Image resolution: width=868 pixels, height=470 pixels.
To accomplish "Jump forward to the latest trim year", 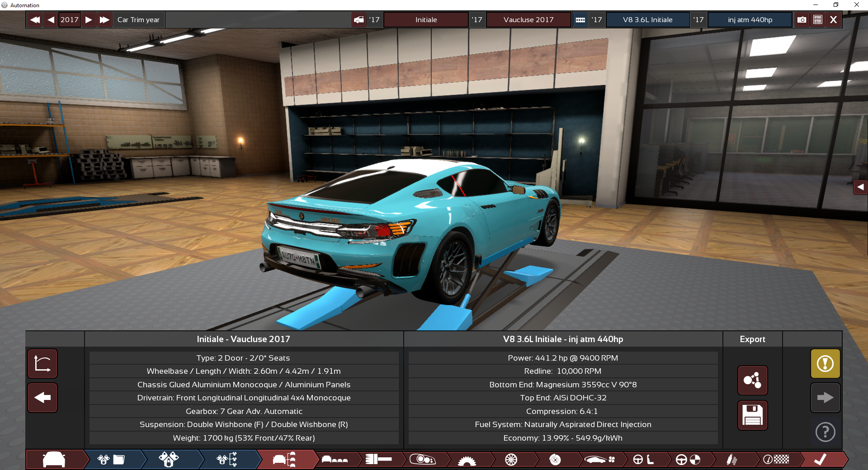I will [x=104, y=20].
